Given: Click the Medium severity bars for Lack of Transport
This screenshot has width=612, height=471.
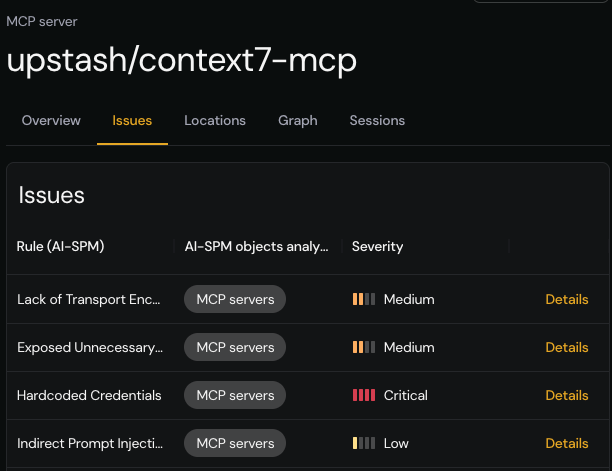Looking at the screenshot, I should point(364,299).
